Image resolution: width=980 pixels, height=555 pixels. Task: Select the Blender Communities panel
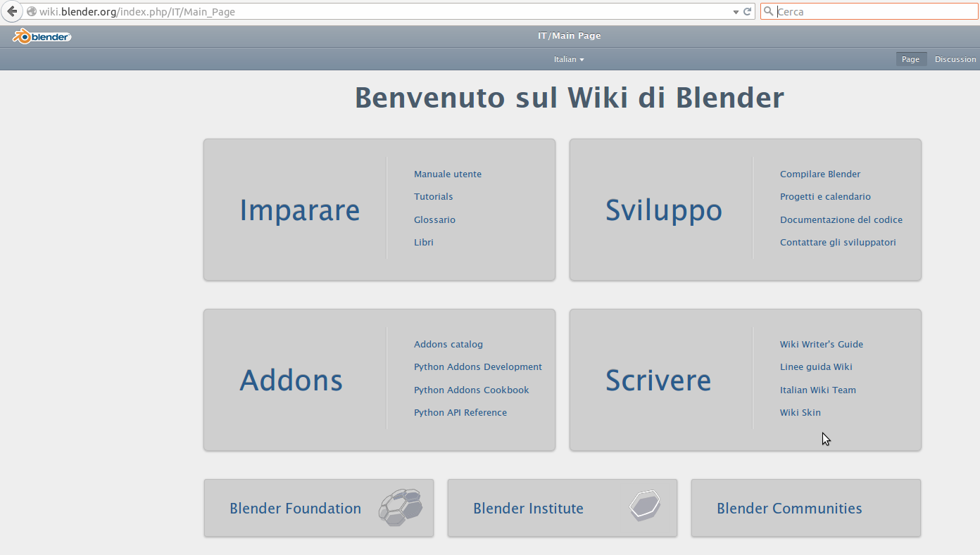(805, 508)
